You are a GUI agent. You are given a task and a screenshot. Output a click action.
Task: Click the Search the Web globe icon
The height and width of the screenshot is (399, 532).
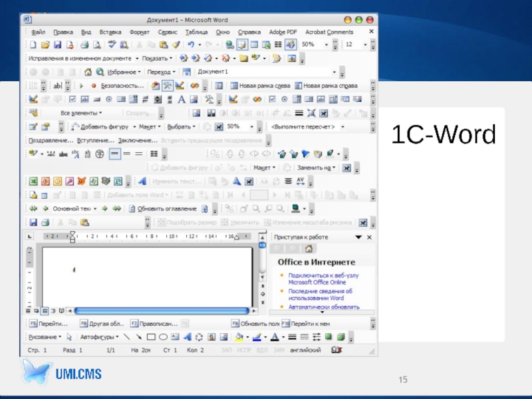[100, 72]
